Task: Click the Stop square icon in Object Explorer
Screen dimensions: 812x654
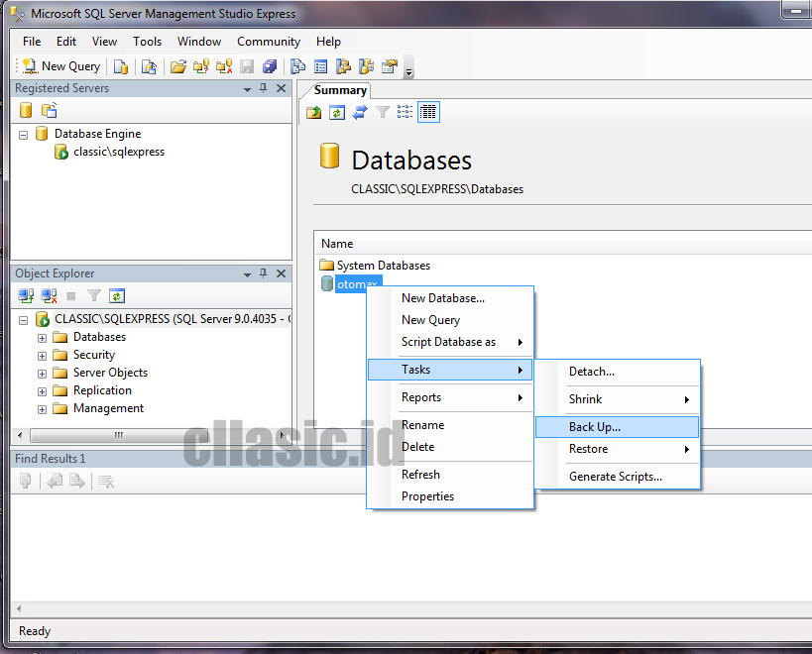Action: coord(71,296)
